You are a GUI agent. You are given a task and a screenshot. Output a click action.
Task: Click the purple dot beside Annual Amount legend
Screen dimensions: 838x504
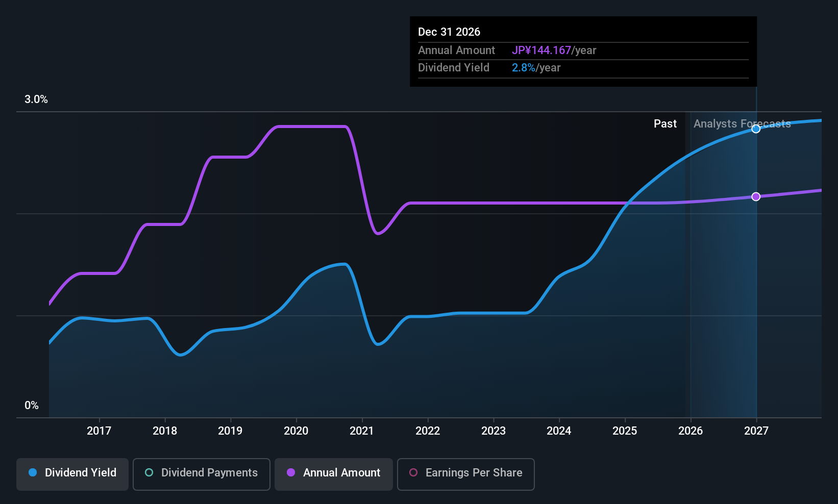click(x=291, y=472)
